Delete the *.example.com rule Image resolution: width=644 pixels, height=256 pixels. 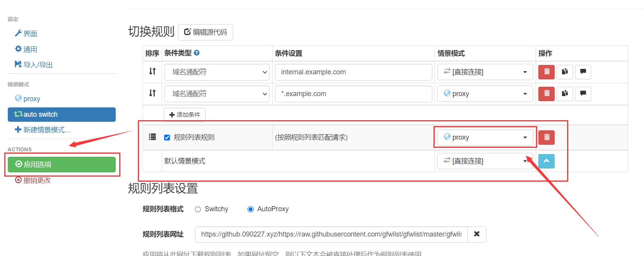coord(547,94)
